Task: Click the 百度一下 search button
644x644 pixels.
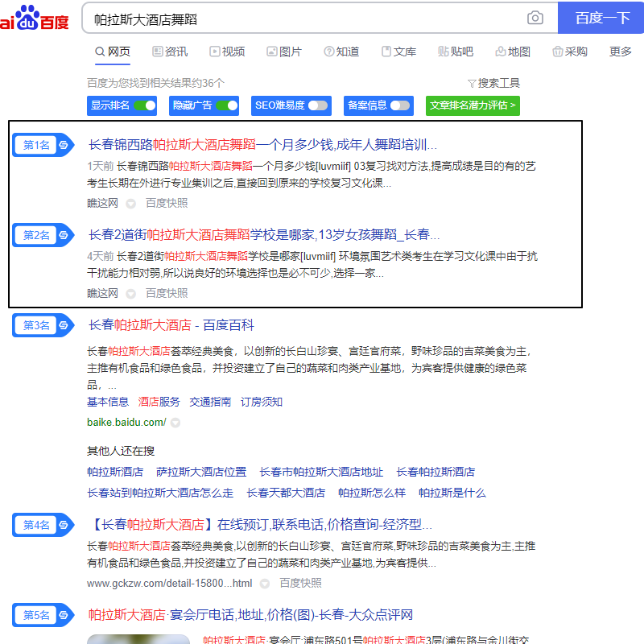Action: click(601, 18)
